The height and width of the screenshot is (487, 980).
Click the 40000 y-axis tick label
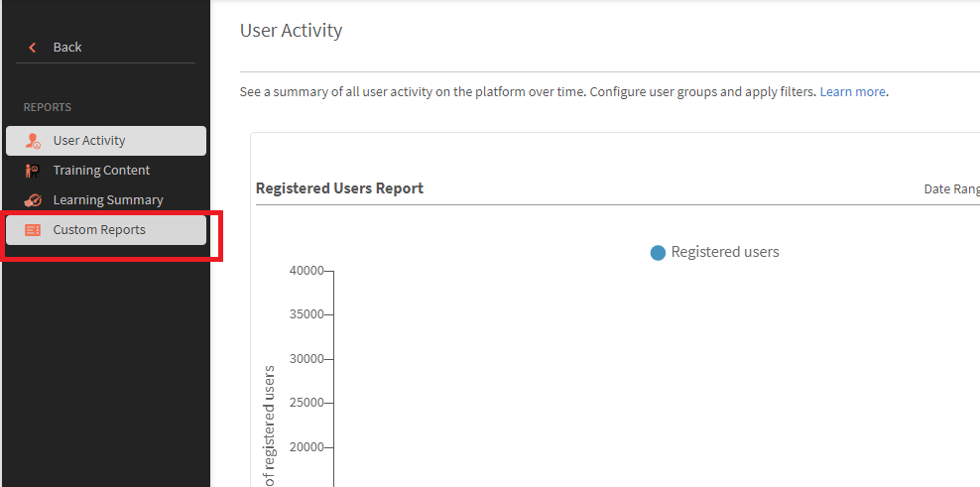(x=307, y=271)
